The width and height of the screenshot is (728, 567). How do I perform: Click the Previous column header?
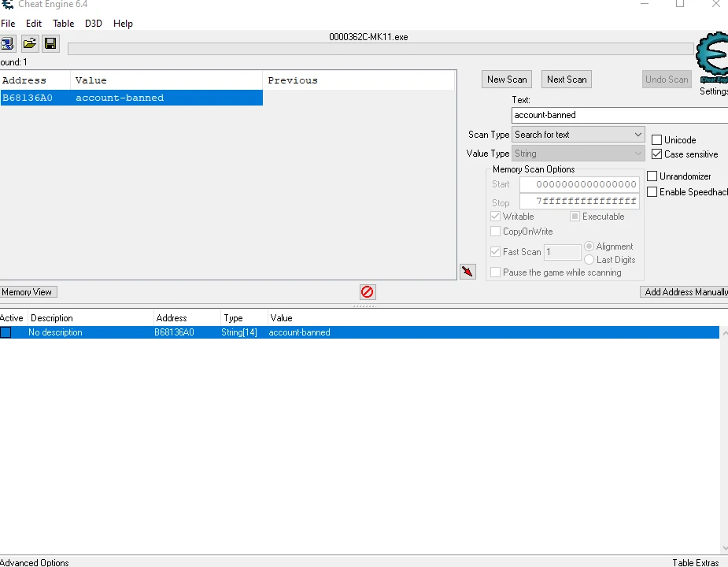358,80
